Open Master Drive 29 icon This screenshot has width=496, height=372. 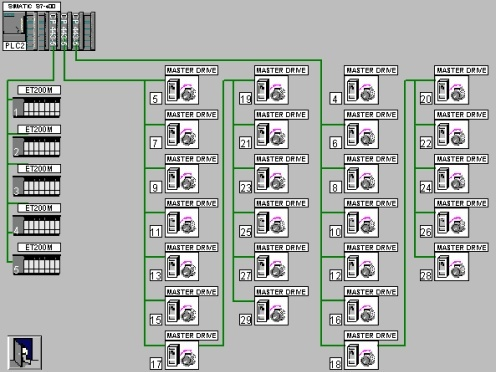(x=272, y=311)
